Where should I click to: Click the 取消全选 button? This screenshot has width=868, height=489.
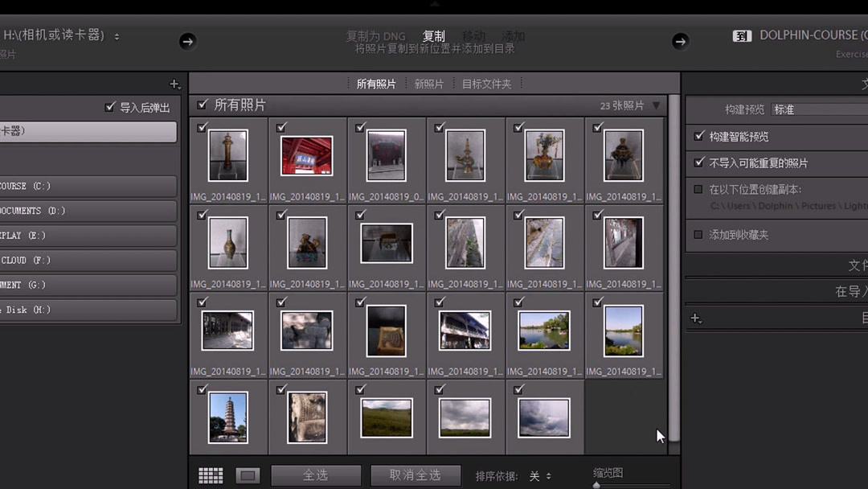(x=415, y=475)
